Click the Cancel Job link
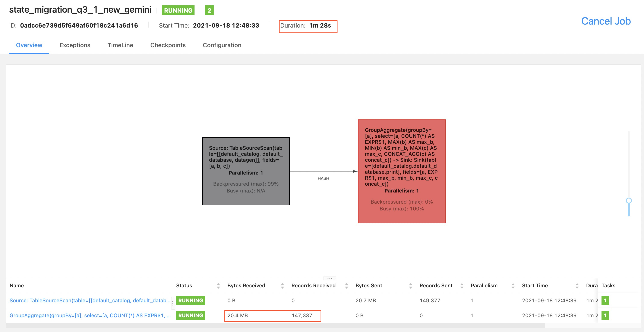 (606, 21)
